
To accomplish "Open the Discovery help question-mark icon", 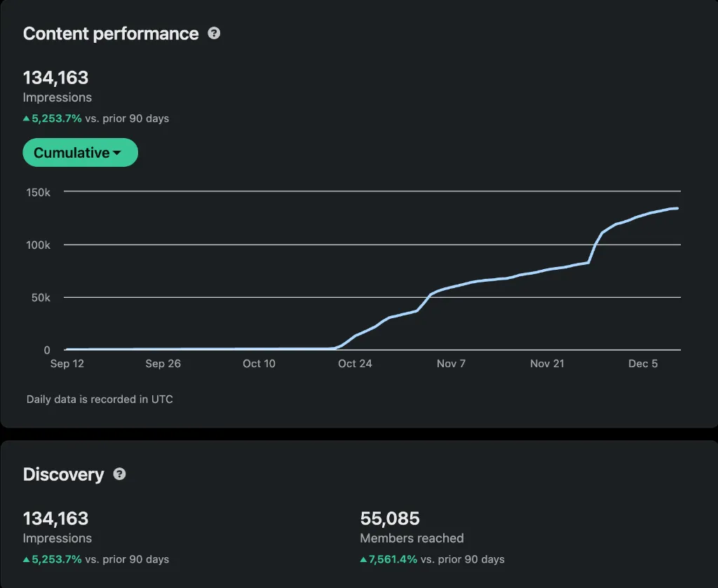I will [x=119, y=474].
